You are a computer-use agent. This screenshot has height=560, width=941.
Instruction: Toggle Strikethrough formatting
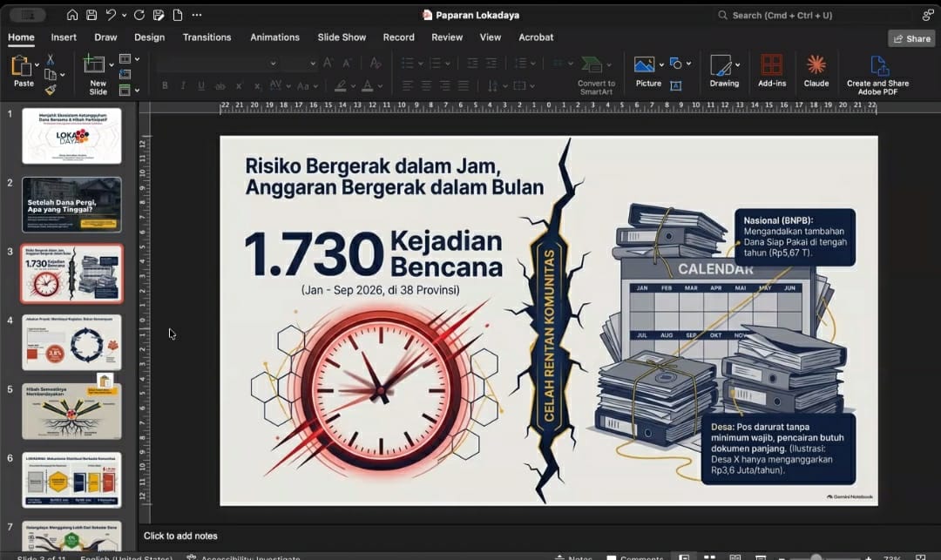220,85
